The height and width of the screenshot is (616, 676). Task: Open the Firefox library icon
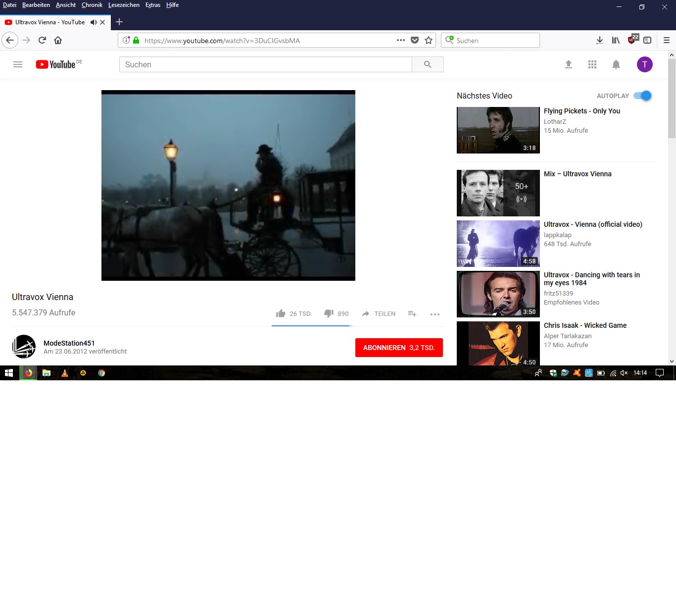(616, 40)
